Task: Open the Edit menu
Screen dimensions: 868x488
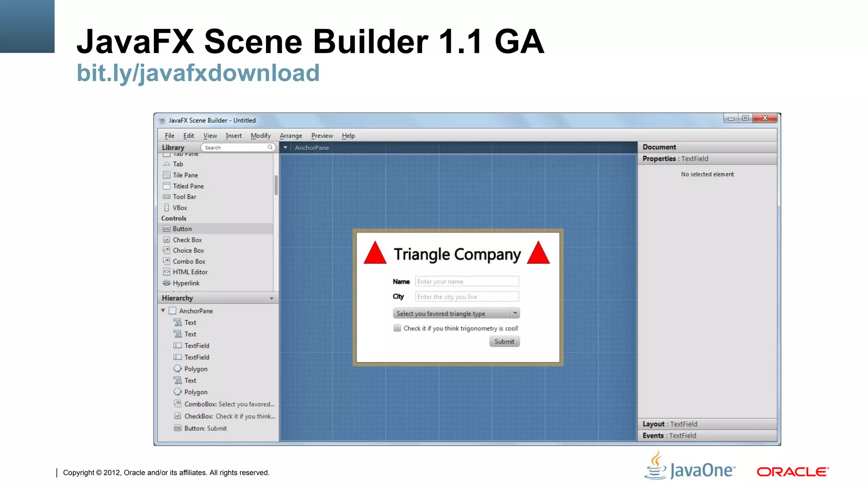Action: (x=189, y=136)
